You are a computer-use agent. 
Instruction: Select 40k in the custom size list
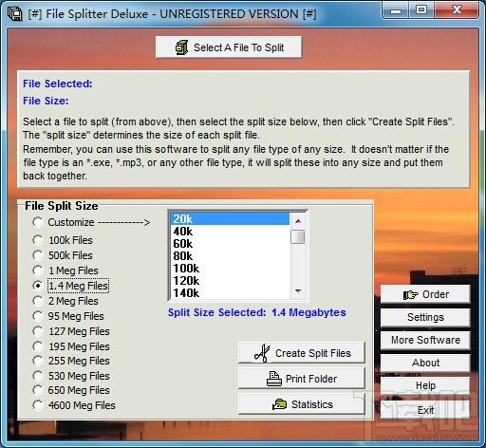click(230, 232)
